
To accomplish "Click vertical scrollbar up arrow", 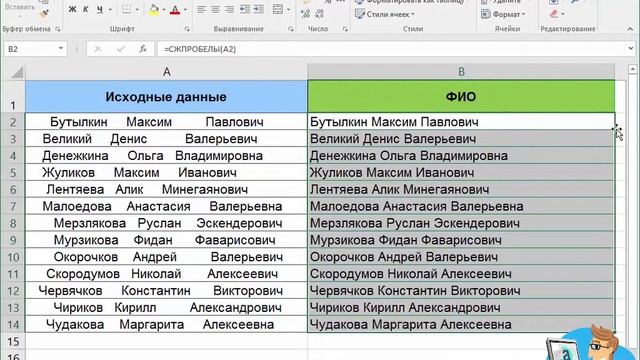I will click(633, 69).
